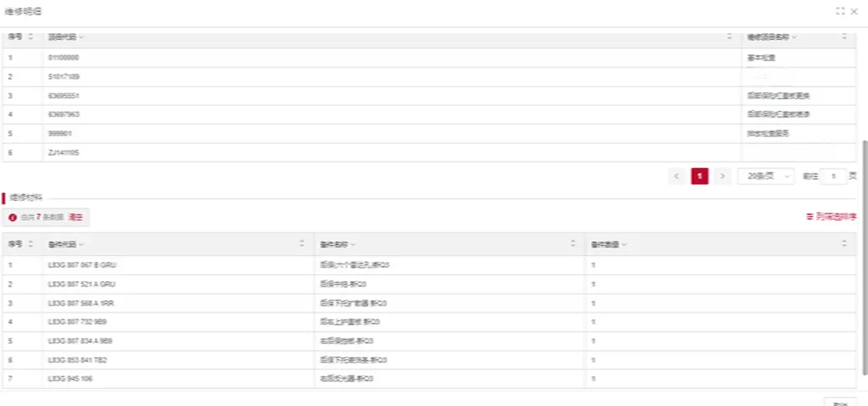
Task: Click the dialog's vertical scrollbar
Action: pos(865,255)
